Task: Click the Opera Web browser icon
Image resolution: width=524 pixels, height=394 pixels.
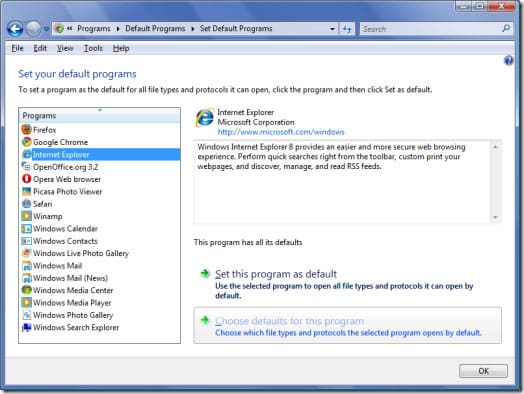Action: point(26,179)
